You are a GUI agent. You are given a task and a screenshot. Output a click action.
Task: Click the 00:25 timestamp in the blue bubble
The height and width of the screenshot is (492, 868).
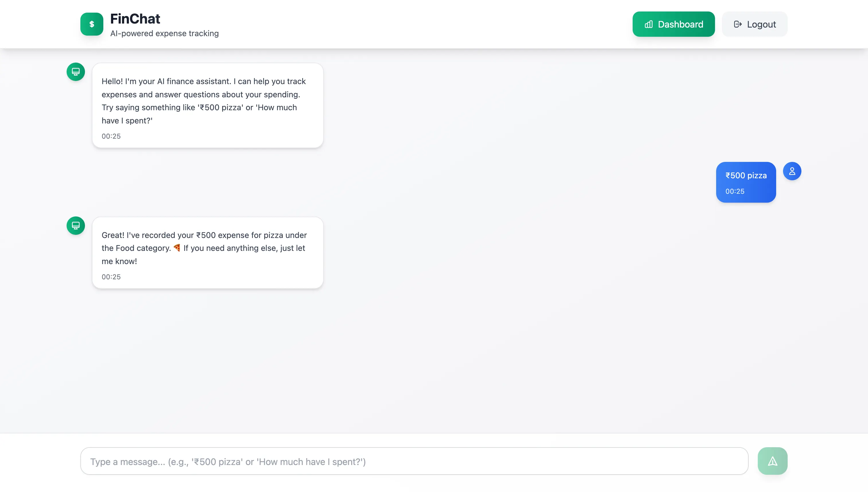(735, 191)
